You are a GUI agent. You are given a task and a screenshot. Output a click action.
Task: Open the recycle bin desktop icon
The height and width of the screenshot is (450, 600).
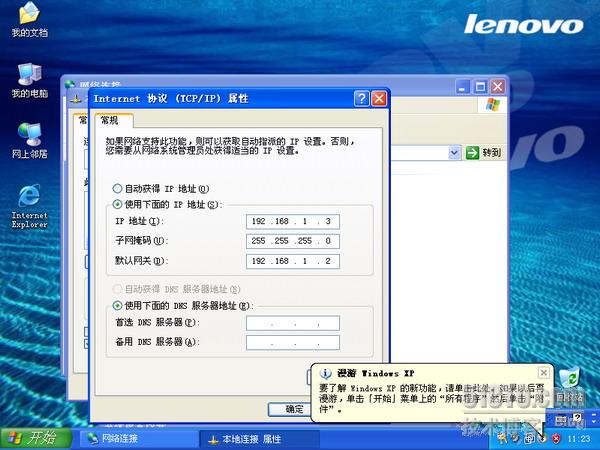point(570,386)
